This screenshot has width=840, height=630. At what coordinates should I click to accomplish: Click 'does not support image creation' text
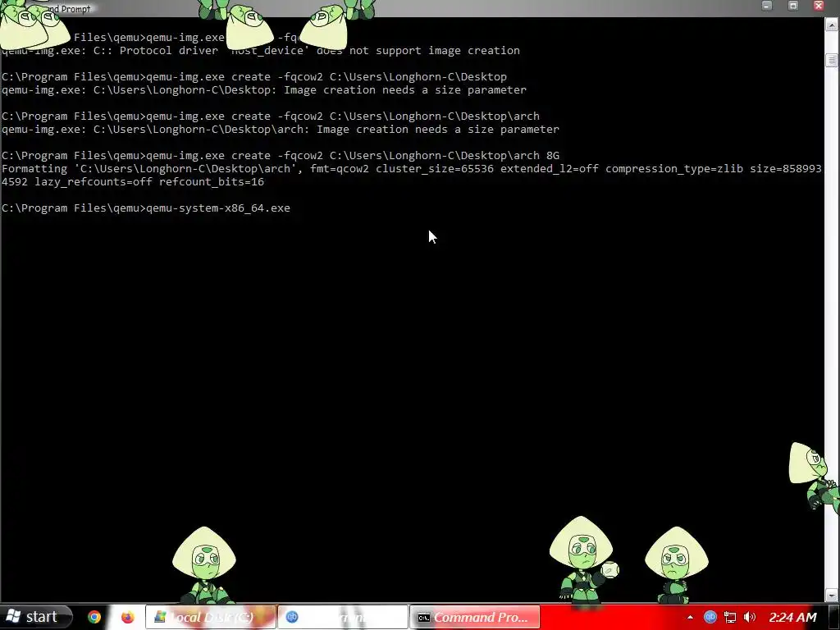tap(418, 50)
